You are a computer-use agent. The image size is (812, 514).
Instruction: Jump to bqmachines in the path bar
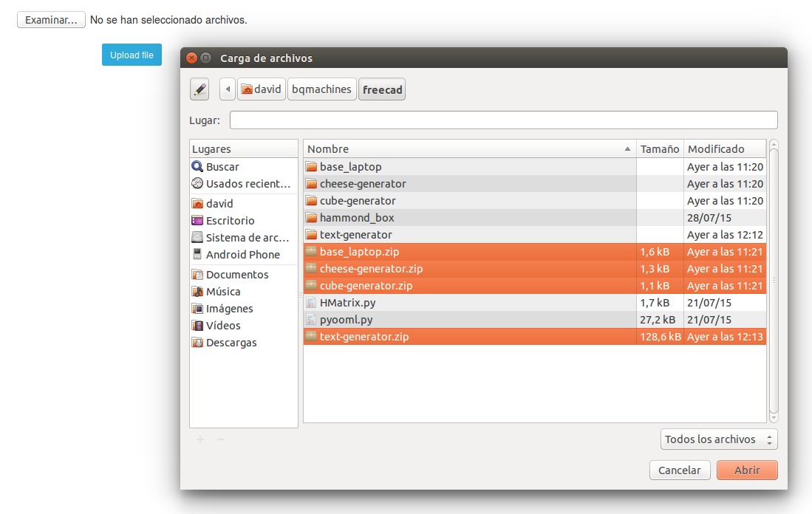(321, 89)
